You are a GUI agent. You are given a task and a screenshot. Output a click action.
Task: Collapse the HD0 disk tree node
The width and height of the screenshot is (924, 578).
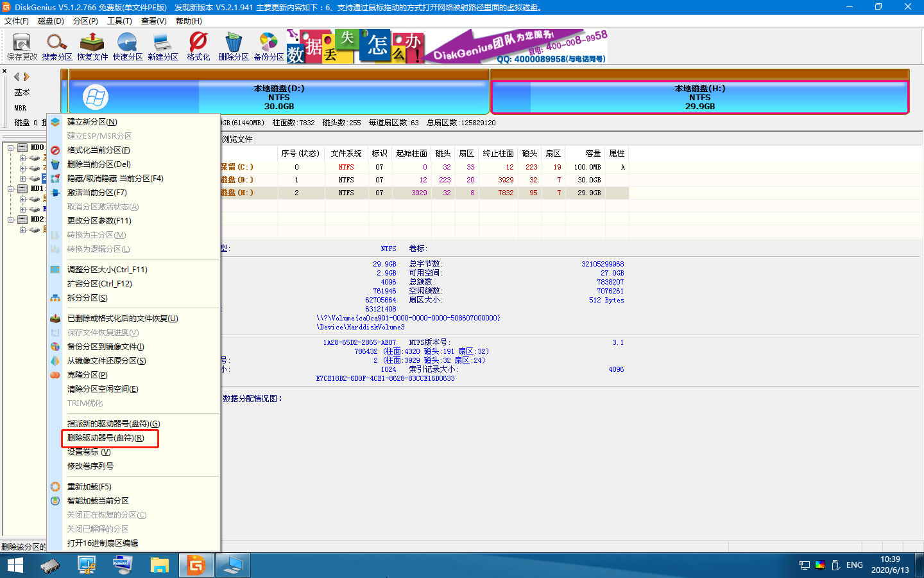(11, 148)
